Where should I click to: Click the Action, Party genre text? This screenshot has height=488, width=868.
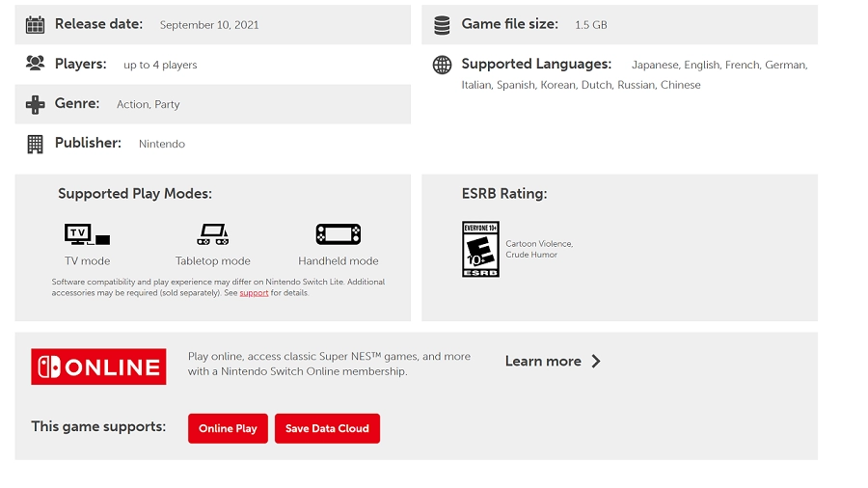pyautogui.click(x=148, y=104)
